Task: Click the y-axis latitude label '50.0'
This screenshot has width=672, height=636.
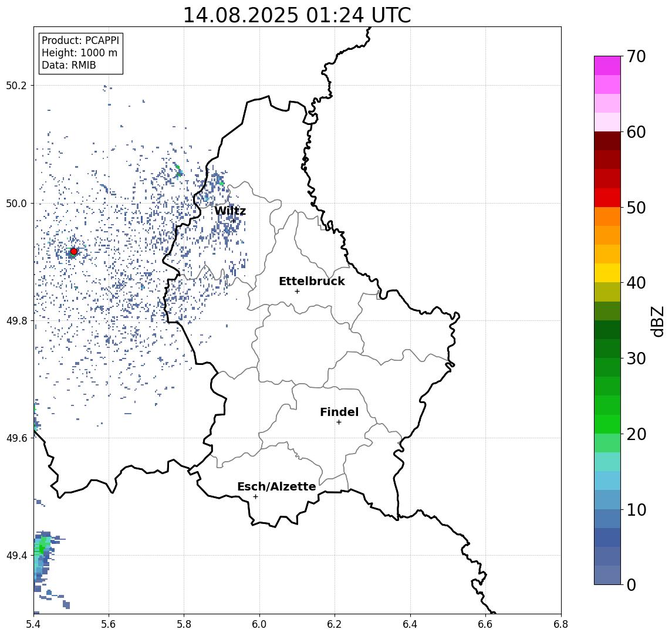Action: pos(16,203)
